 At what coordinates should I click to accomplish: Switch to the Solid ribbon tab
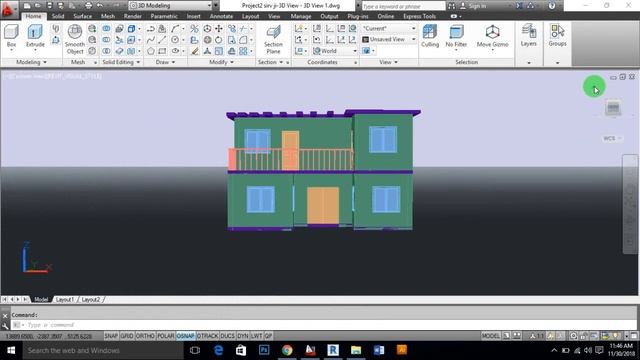(x=58, y=16)
